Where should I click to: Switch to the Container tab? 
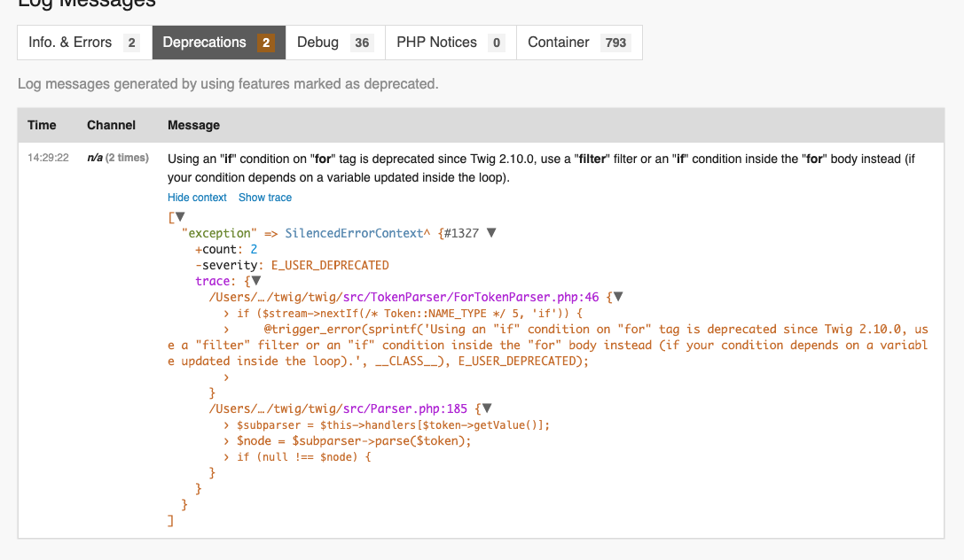click(579, 43)
